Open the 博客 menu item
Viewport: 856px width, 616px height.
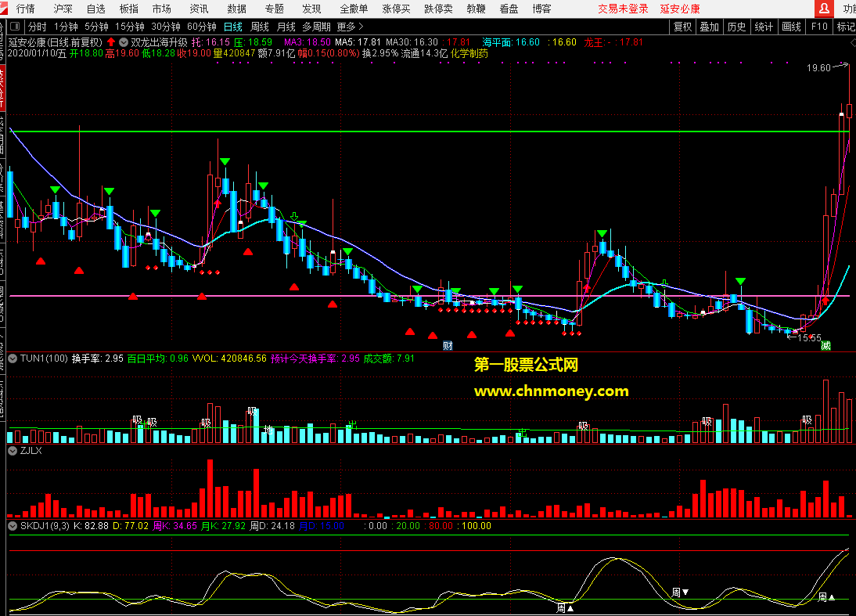pos(541,9)
